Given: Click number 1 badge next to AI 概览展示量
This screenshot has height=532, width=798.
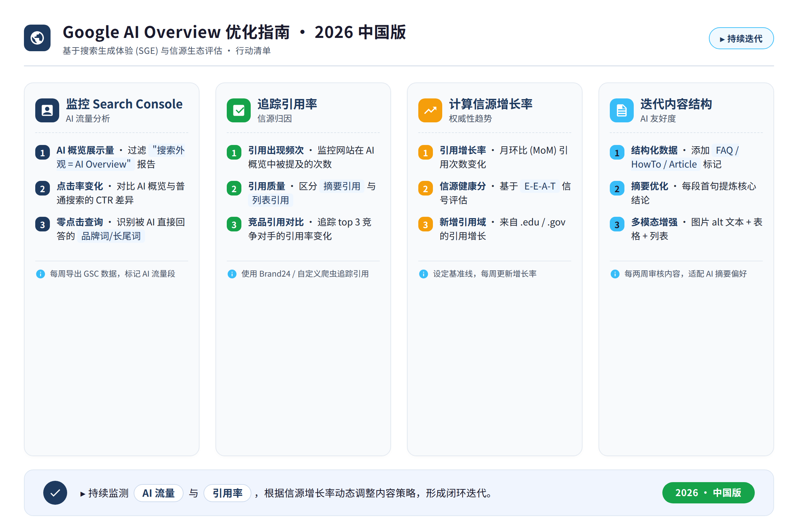Looking at the screenshot, I should 43,153.
